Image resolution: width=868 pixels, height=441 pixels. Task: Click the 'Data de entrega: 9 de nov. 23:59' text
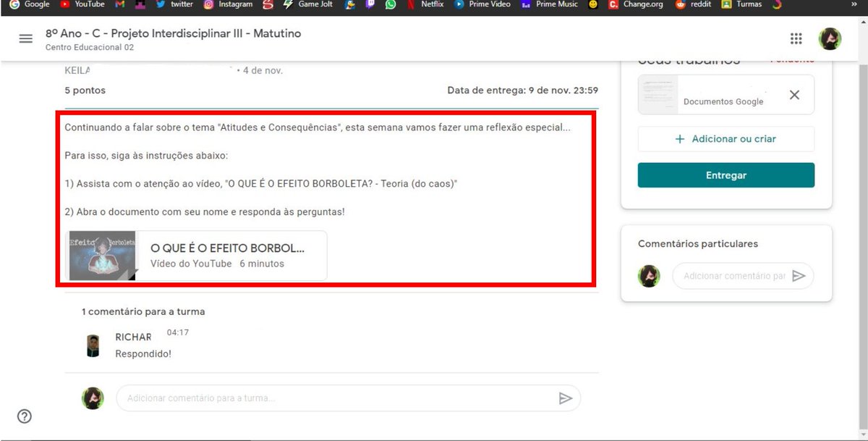click(x=523, y=91)
